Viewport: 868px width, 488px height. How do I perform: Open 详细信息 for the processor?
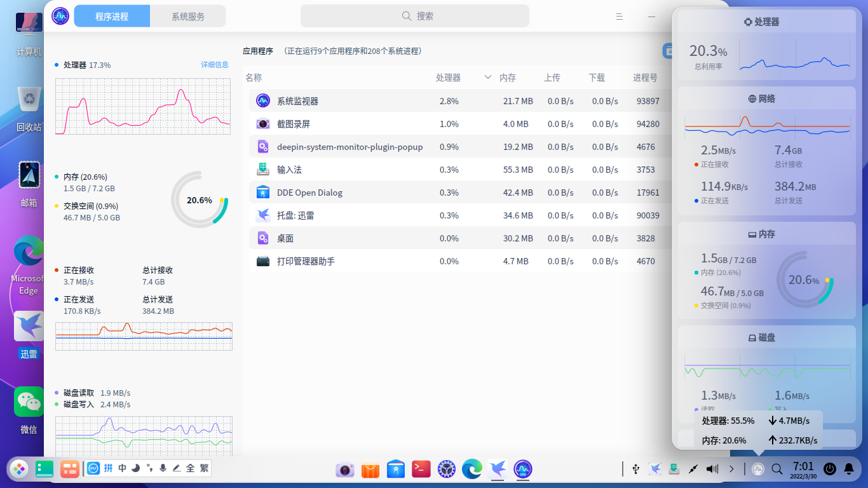215,65
